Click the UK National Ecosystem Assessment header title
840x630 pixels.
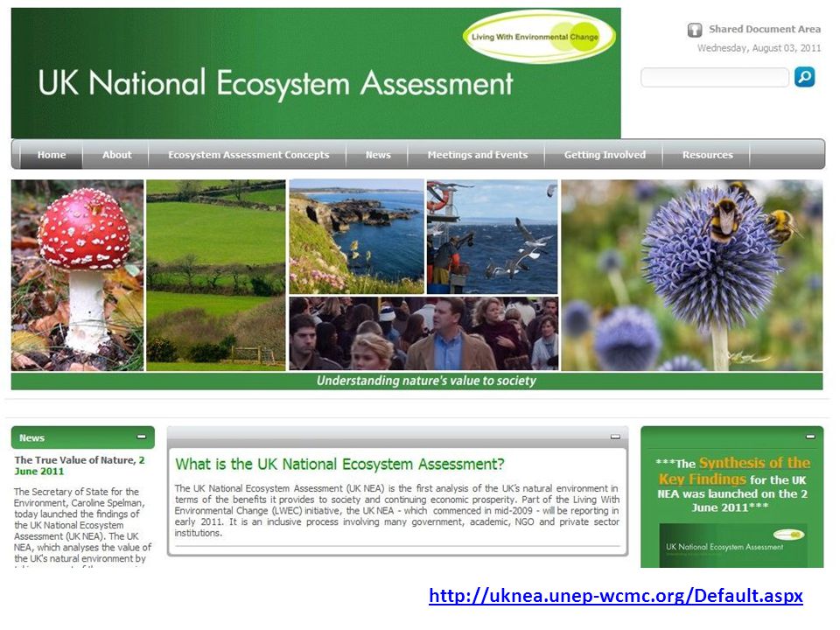[x=276, y=84]
